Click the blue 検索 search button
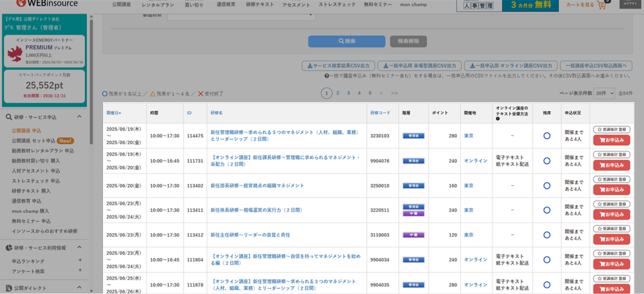644x294 pixels. [x=347, y=41]
